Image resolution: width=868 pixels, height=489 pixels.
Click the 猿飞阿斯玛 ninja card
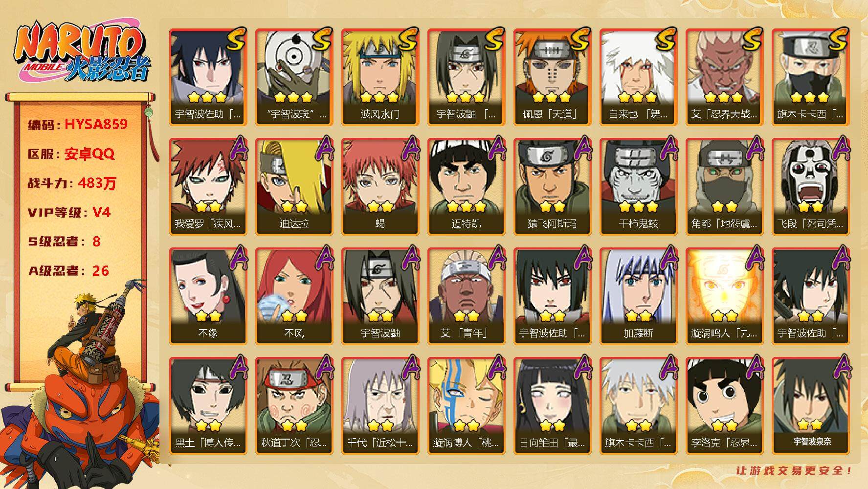(552, 187)
